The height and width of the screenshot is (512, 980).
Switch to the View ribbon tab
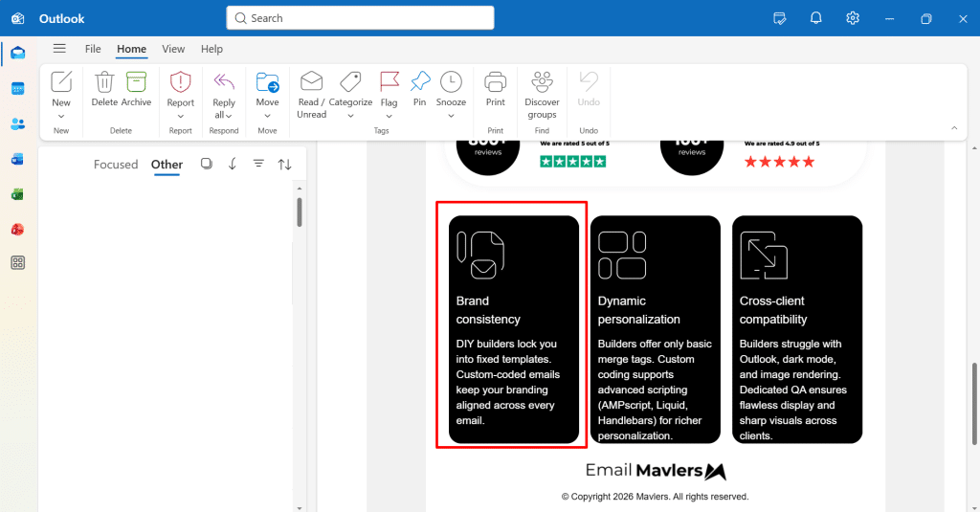pyautogui.click(x=173, y=49)
